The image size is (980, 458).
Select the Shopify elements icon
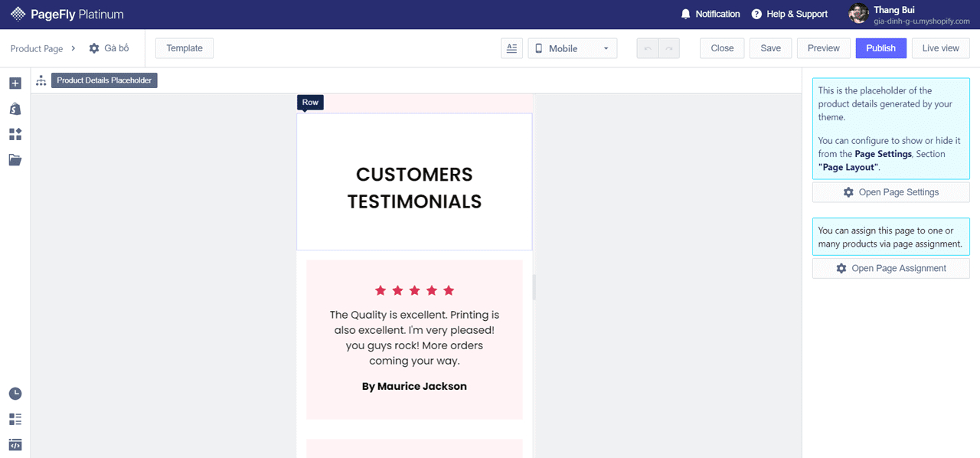pyautogui.click(x=15, y=109)
